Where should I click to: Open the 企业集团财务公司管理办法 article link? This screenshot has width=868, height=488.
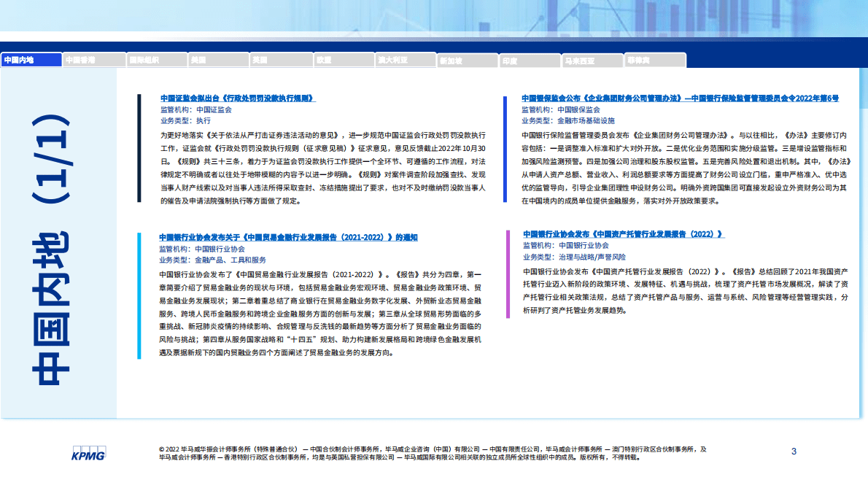[680, 98]
